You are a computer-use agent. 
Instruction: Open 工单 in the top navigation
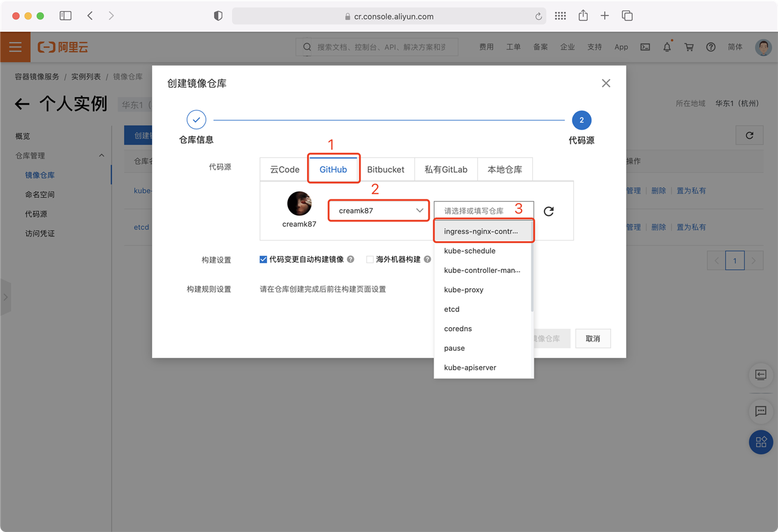[514, 47]
